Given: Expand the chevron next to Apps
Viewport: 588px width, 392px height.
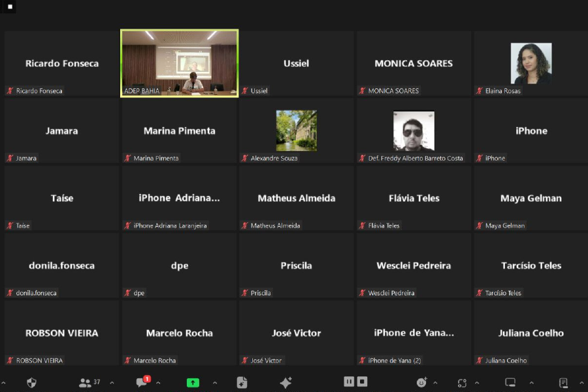Looking at the screenshot, I should coord(477,383).
